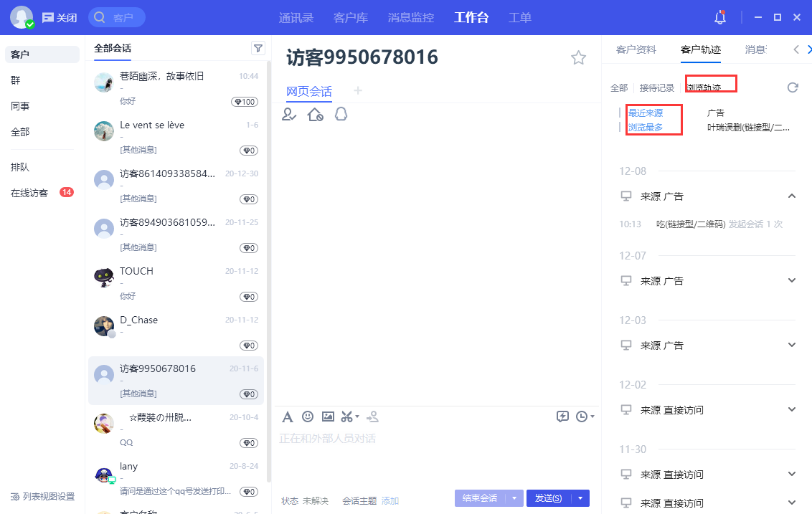Open conversation with 巷陌幽深，故事依旧
The image size is (812, 514).
pyautogui.click(x=176, y=88)
